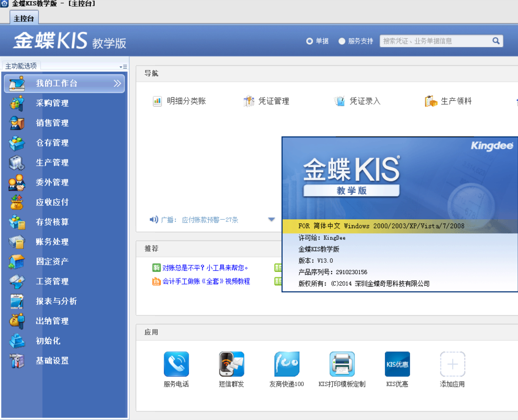Launch the 服务电话 app icon

[176, 364]
